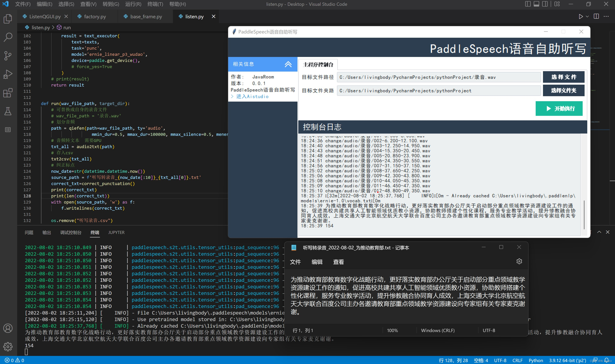Open editor More Actions ellipsis
The image size is (615, 364).
[606, 16]
